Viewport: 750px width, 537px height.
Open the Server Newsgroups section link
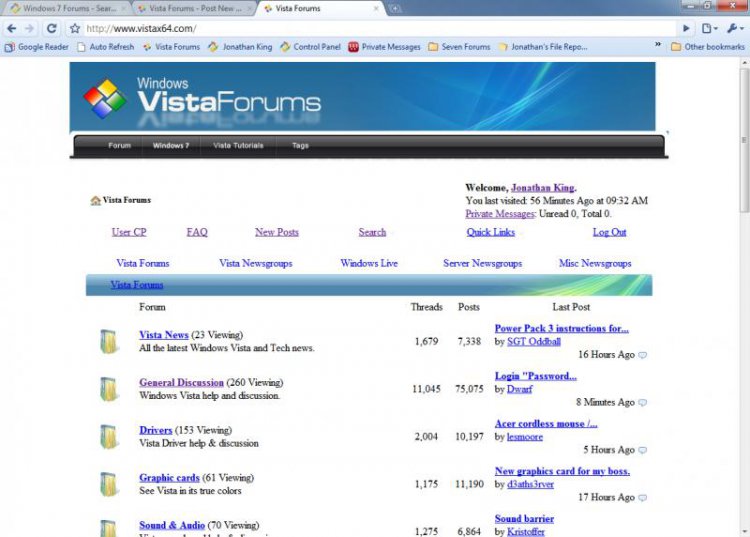483,263
